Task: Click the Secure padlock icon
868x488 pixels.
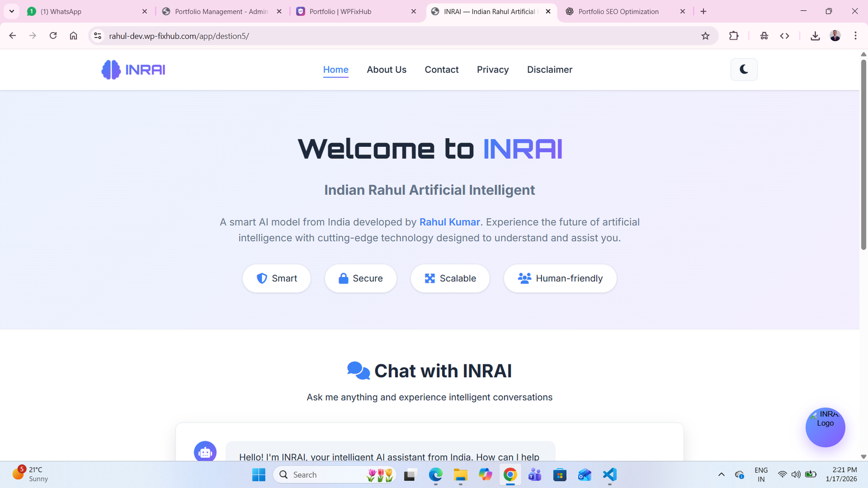Action: (343, 278)
